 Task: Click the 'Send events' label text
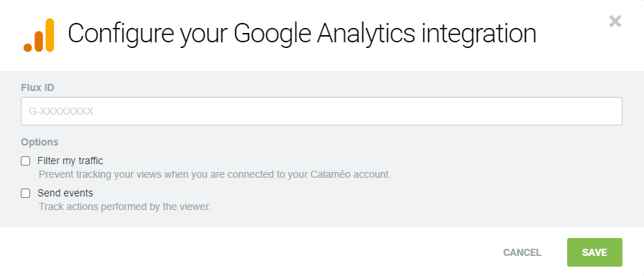(x=65, y=193)
